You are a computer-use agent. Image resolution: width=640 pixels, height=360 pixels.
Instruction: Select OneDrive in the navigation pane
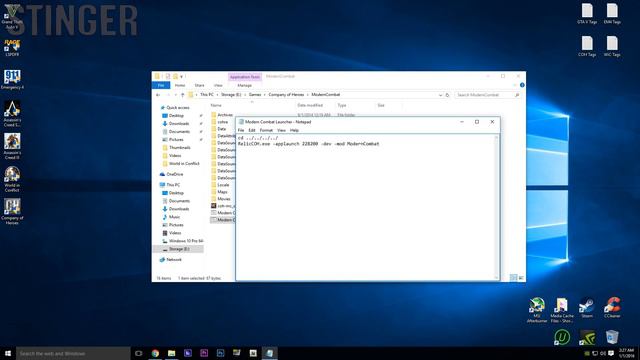point(175,174)
